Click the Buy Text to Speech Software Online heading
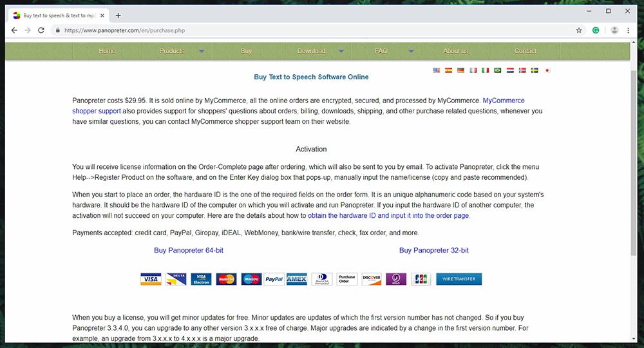The height and width of the screenshot is (348, 644). [x=311, y=77]
